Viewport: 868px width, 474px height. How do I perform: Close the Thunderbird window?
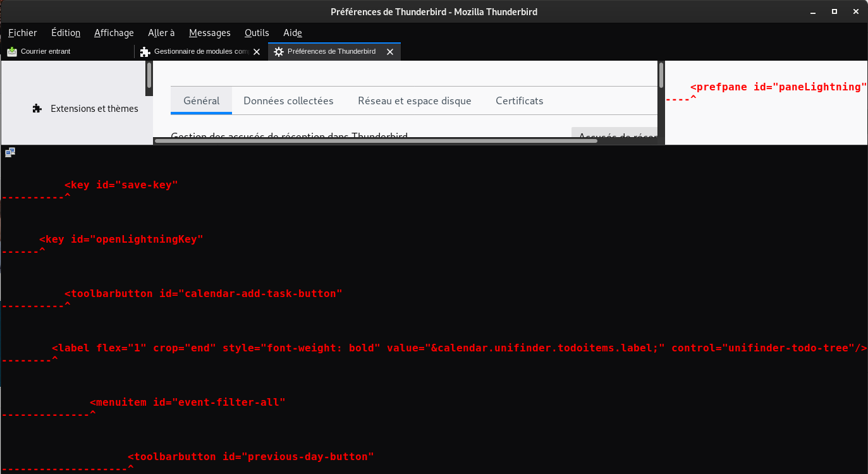[855, 11]
